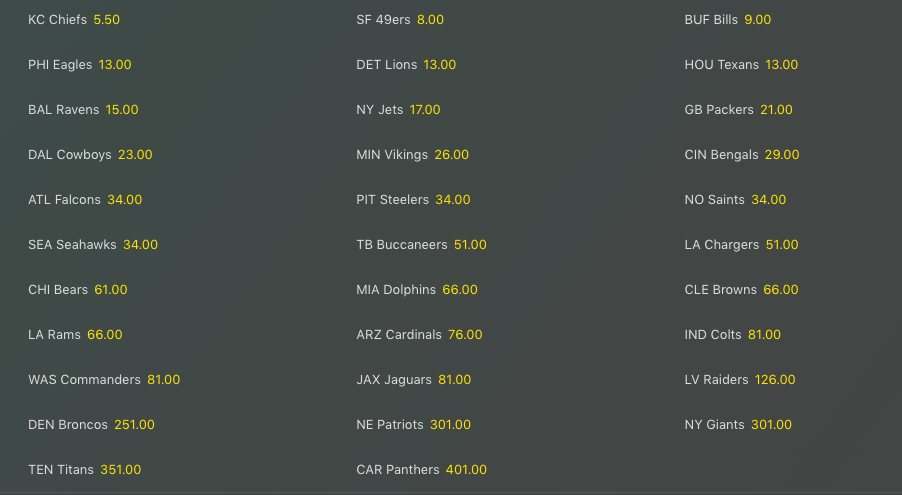The height and width of the screenshot is (495, 902).
Task: Select CIN Bengals 29.00 odds
Action: point(782,155)
